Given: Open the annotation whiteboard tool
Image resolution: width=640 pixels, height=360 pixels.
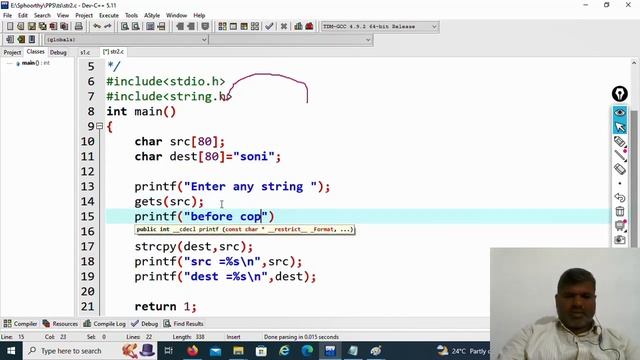Looking at the screenshot, I should click(620, 225).
